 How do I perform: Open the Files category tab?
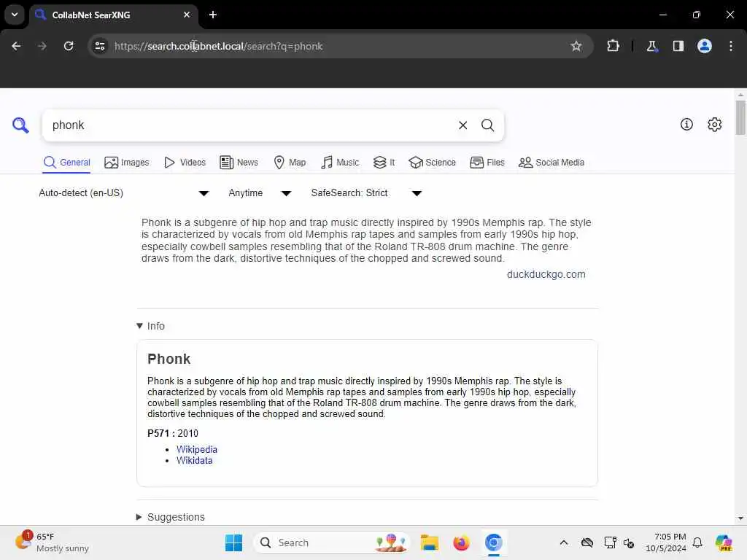click(487, 163)
